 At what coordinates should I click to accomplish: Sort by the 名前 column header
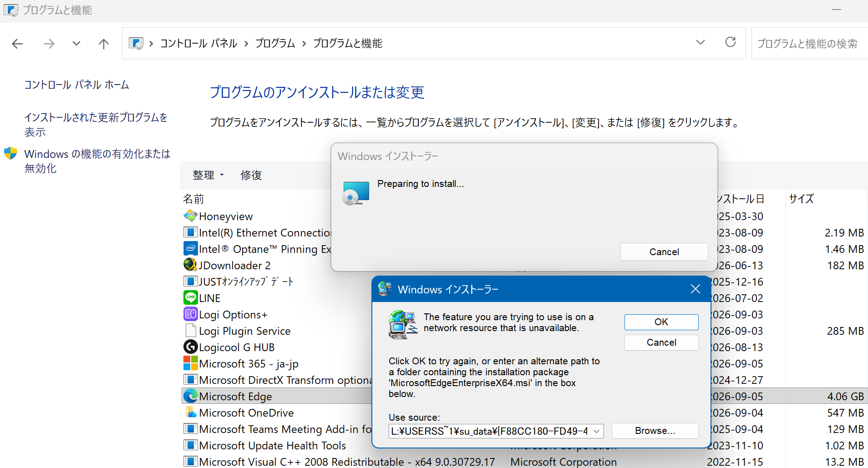pos(193,199)
